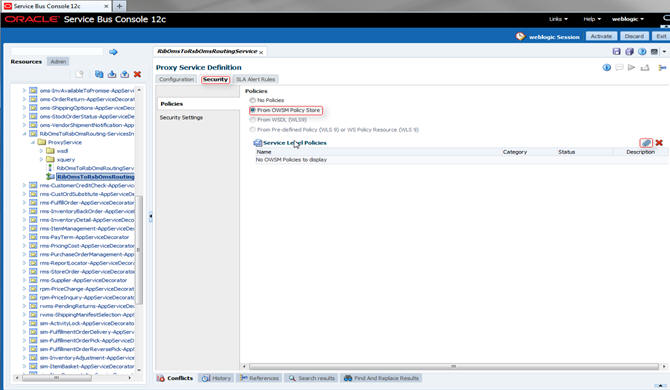The height and width of the screenshot is (390, 670).
Task: Click the resource tree vertical scrollbar thumb
Action: click(139, 250)
